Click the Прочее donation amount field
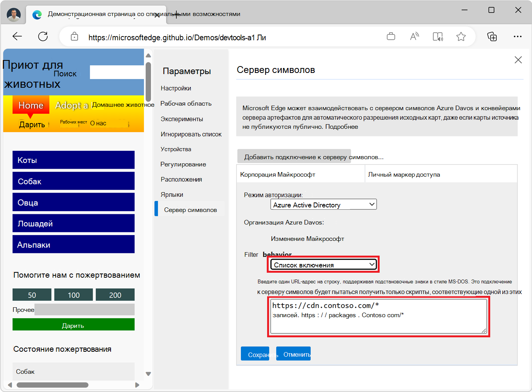 (84, 309)
